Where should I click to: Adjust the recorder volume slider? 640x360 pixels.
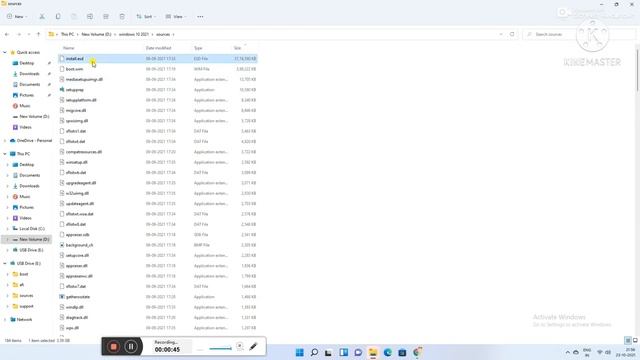(x=220, y=349)
